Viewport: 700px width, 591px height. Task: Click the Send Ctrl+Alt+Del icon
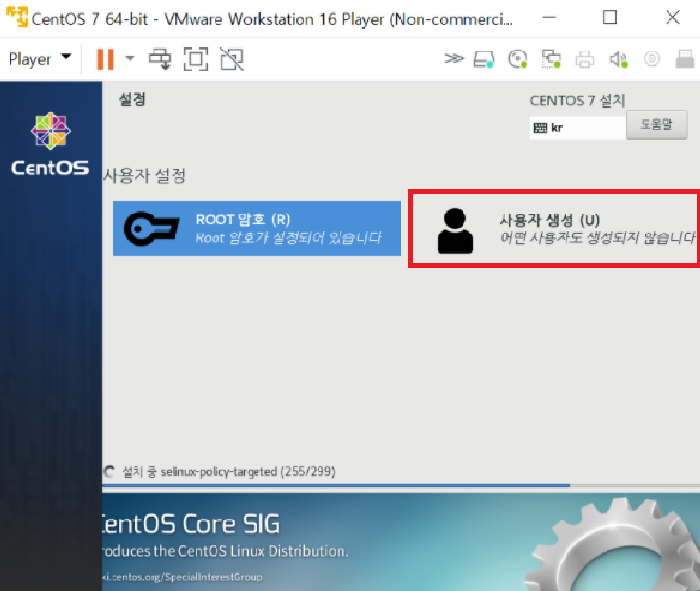coord(160,58)
